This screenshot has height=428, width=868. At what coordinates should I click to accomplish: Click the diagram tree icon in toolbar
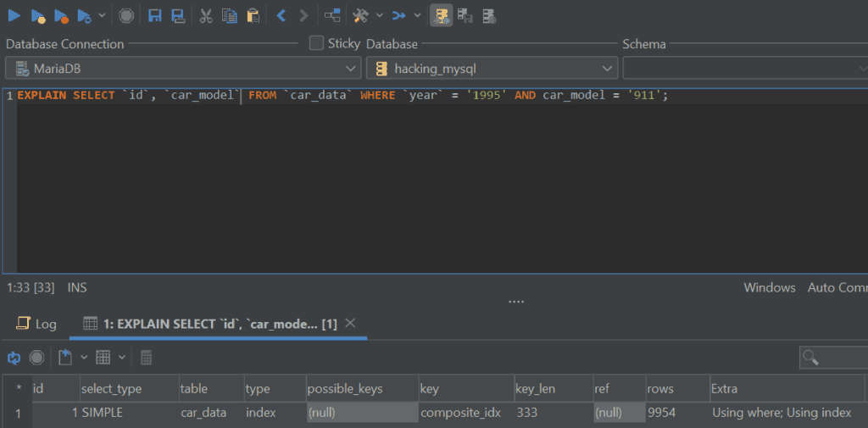coord(332,15)
